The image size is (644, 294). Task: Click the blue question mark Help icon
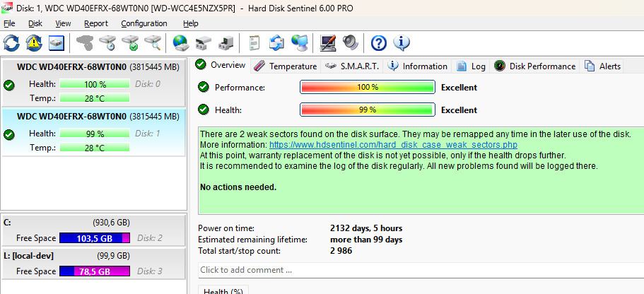[379, 43]
